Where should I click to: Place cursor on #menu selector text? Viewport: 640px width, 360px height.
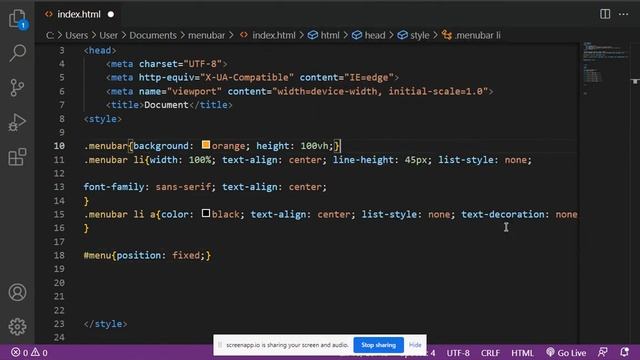[97, 256]
